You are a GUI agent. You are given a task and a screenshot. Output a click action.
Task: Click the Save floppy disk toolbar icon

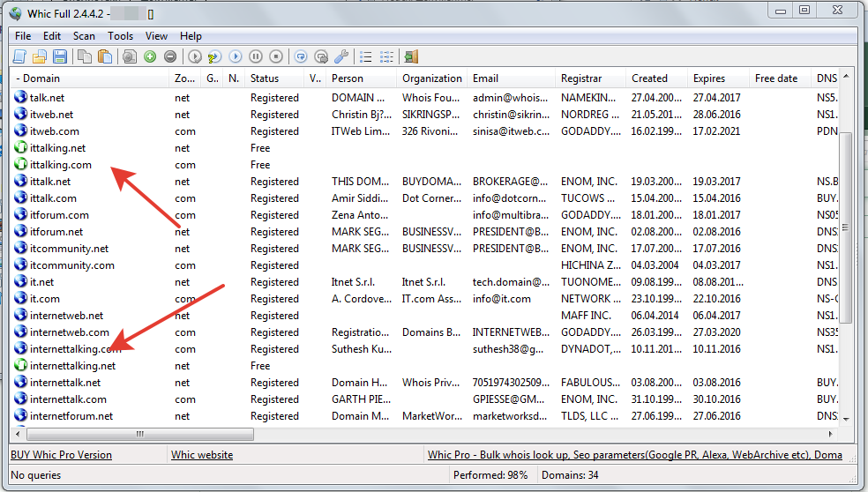coord(60,56)
